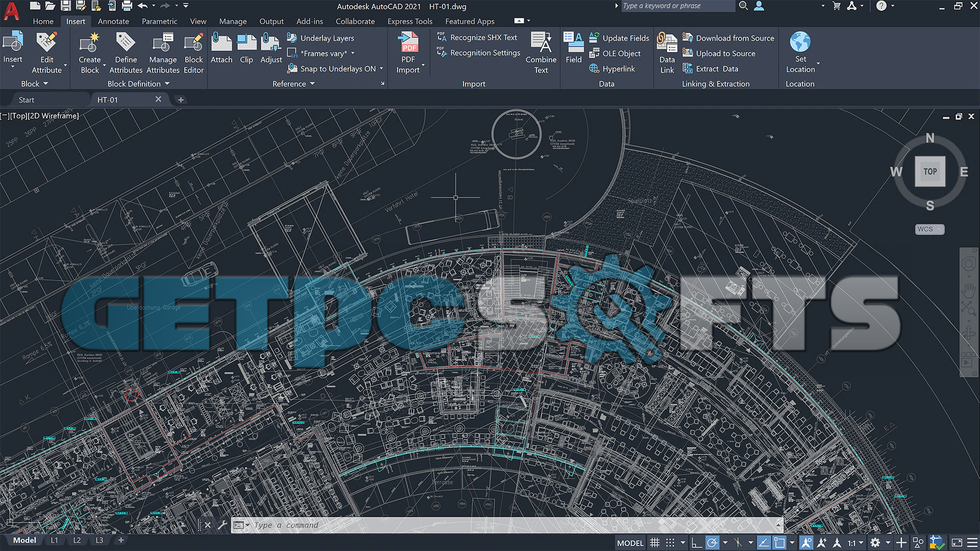
Task: Expand the undo history dropdown arrow
Action: [154, 6]
